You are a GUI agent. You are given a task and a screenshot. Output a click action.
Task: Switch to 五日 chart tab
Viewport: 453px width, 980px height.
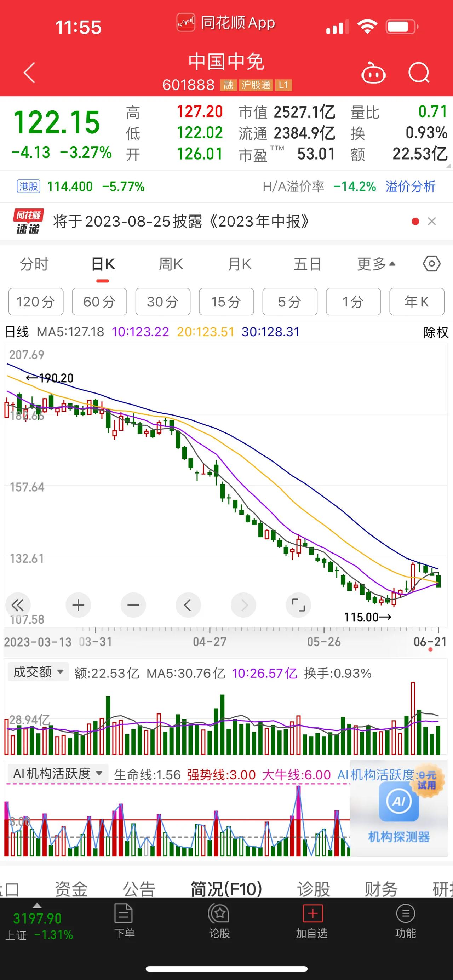click(x=308, y=264)
